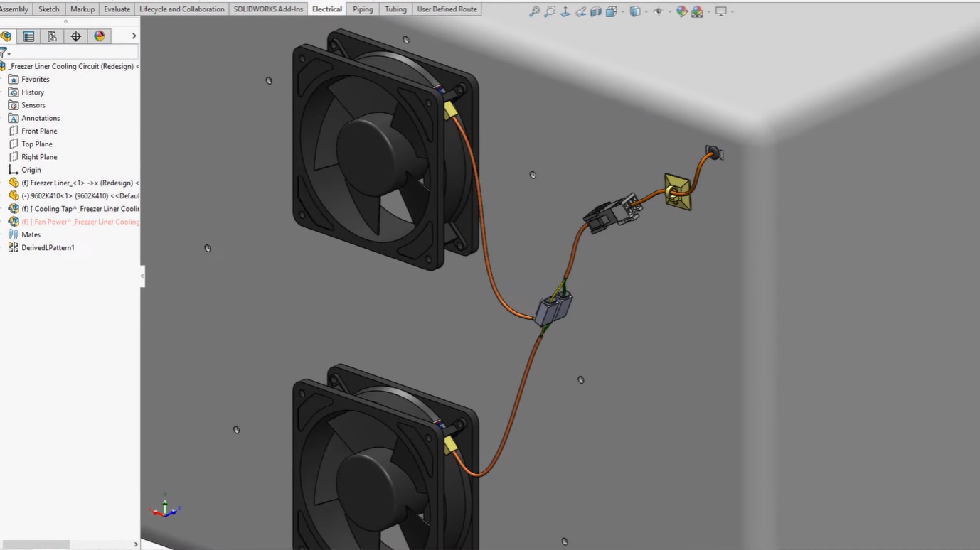The width and height of the screenshot is (980, 550).
Task: Select Top Plane in the tree
Action: [31, 144]
